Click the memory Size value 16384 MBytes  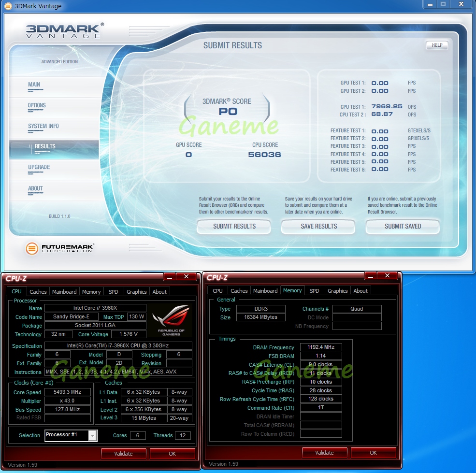tap(261, 317)
